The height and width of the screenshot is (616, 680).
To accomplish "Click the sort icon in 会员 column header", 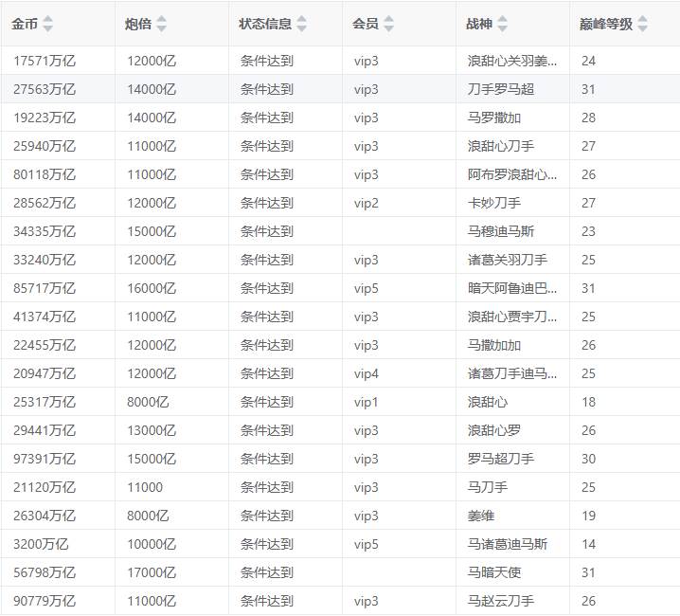I will [388, 24].
